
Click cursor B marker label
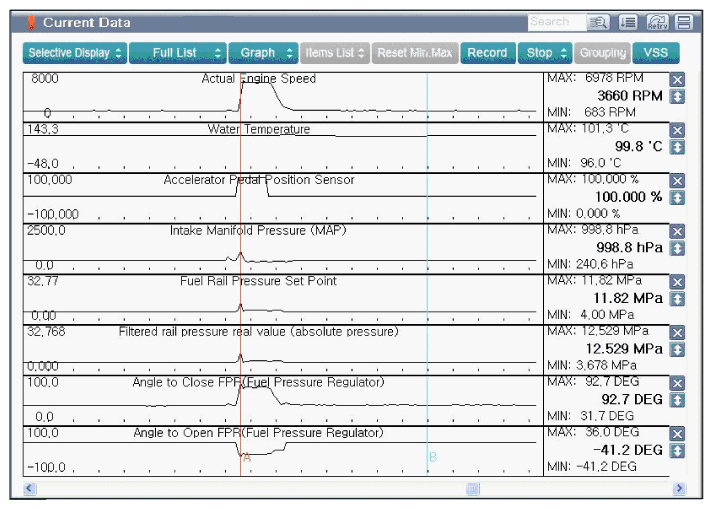click(x=433, y=457)
